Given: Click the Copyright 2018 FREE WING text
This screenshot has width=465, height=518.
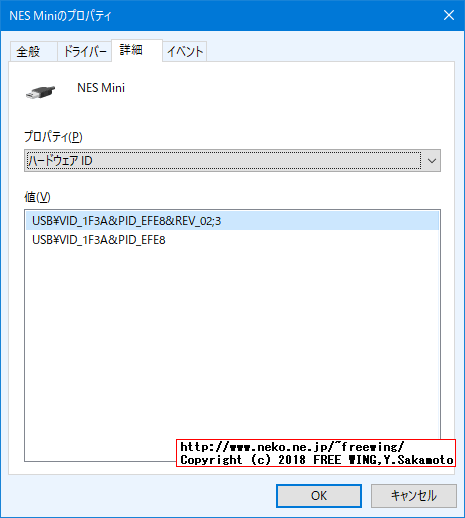Looking at the screenshot, I should 317,460.
